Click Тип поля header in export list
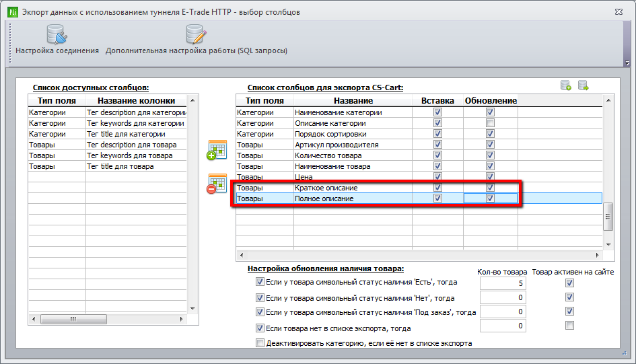 265,100
